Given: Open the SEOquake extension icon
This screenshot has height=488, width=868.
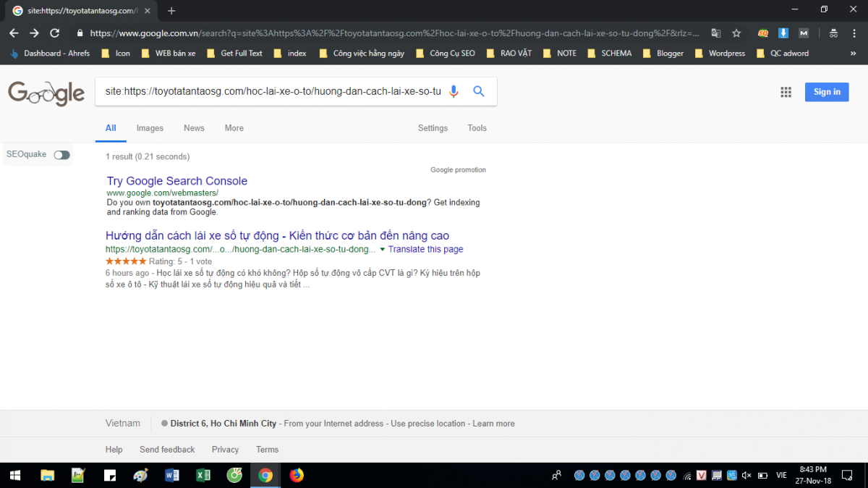Looking at the screenshot, I should tap(763, 33).
